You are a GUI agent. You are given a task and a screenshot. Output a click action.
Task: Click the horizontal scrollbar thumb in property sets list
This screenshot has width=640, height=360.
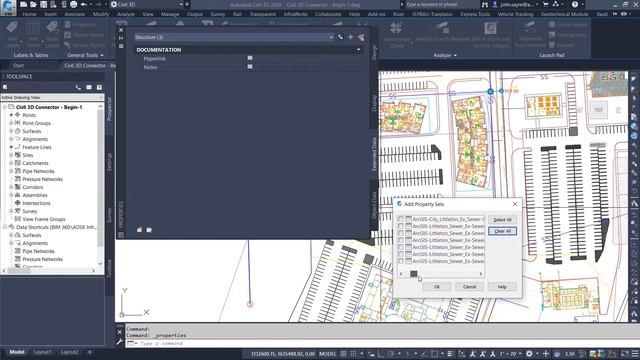pyautogui.click(x=413, y=273)
